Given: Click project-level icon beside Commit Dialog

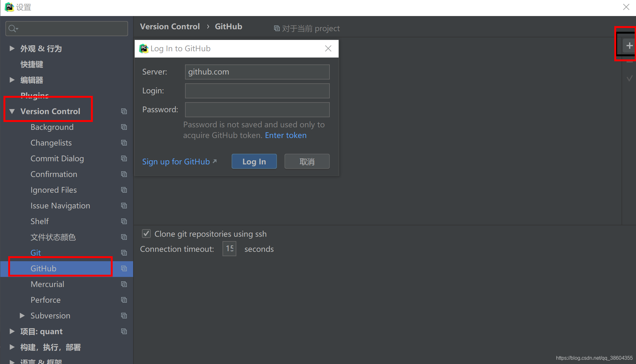Looking at the screenshot, I should click(124, 158).
